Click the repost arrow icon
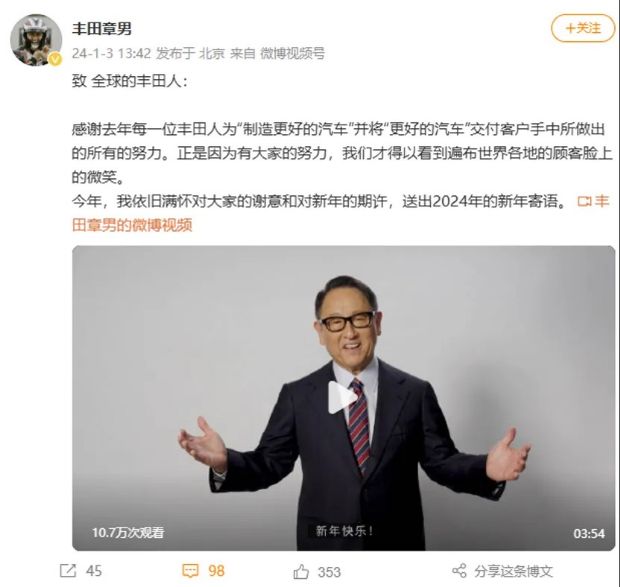 pos(68,571)
